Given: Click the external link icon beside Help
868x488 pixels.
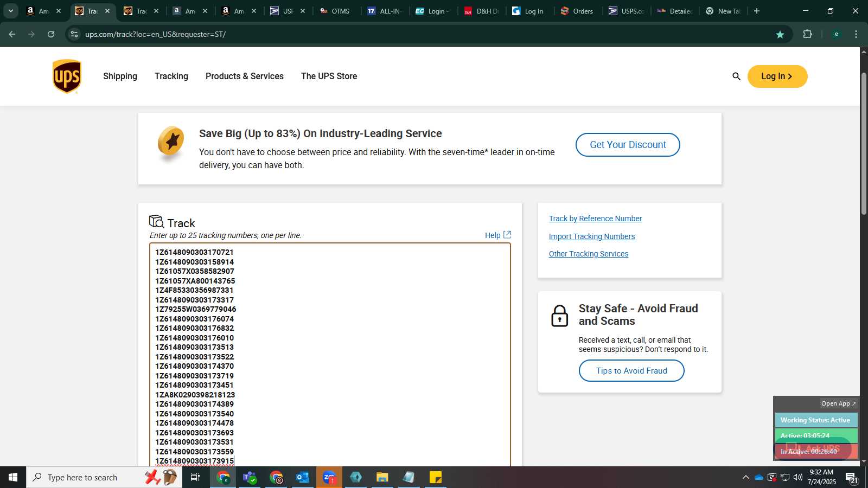Looking at the screenshot, I should click(507, 235).
